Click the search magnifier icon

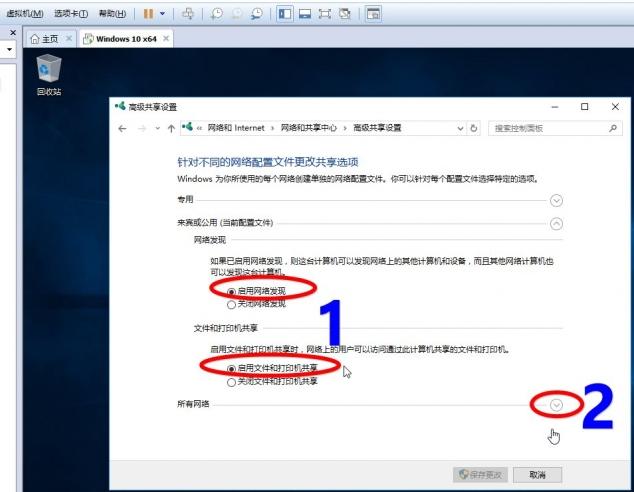coord(613,128)
